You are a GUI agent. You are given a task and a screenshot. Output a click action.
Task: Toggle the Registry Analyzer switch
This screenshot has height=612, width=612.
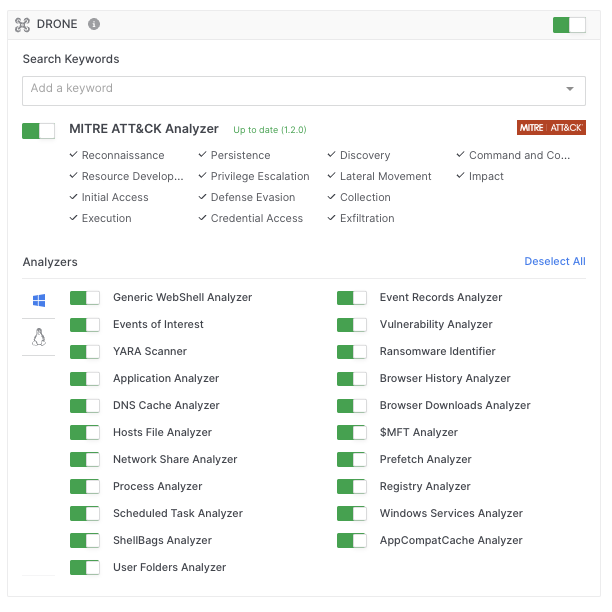tap(352, 487)
